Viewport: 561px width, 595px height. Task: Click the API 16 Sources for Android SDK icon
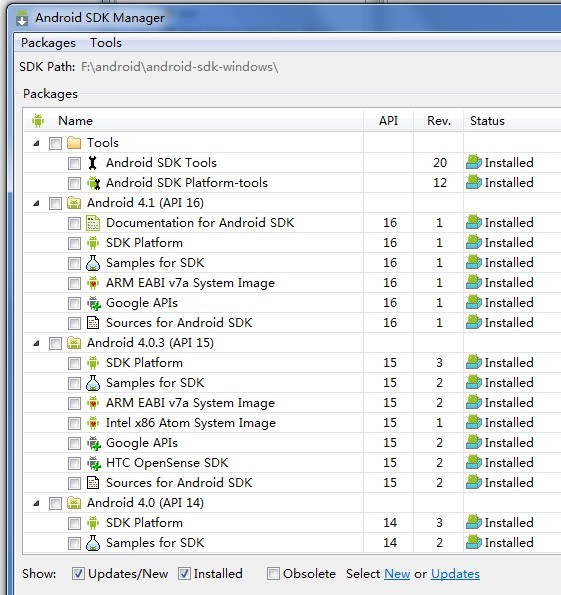pos(93,323)
